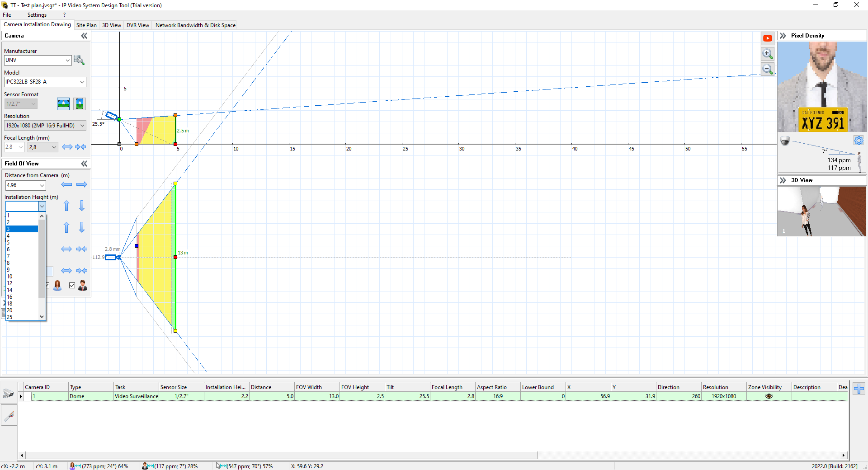Increase installation height with up arrow
This screenshot has width=868, height=470.
point(66,206)
